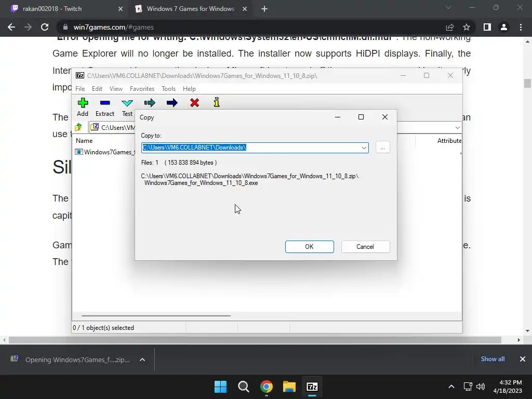Close the Twitch tab

pyautogui.click(x=121, y=9)
